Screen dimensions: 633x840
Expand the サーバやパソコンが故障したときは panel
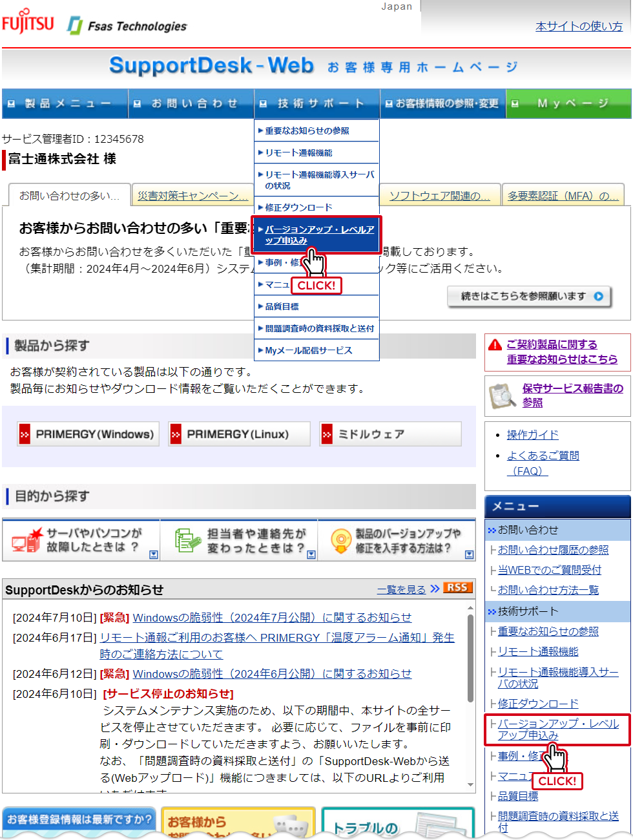(x=154, y=554)
